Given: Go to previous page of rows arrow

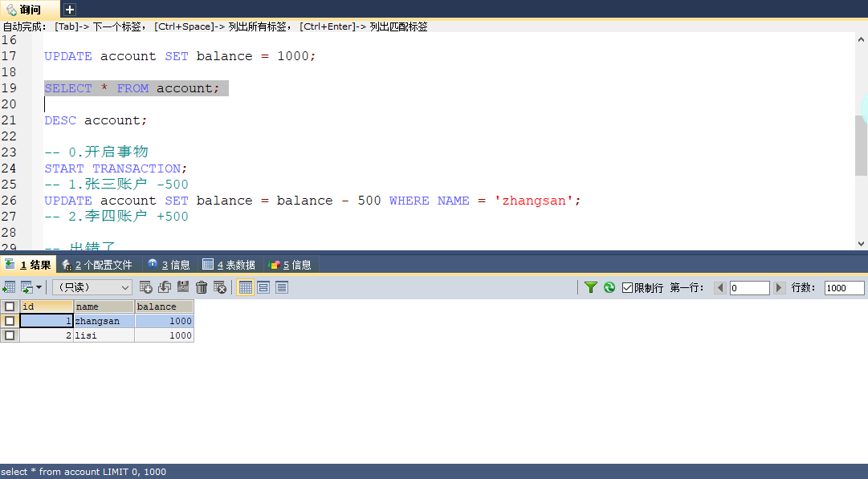Looking at the screenshot, I should (720, 287).
